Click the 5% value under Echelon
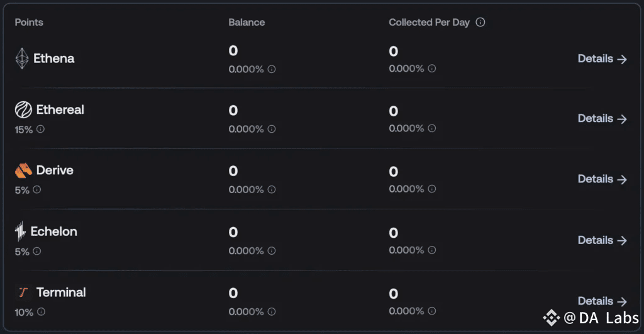 coord(22,252)
